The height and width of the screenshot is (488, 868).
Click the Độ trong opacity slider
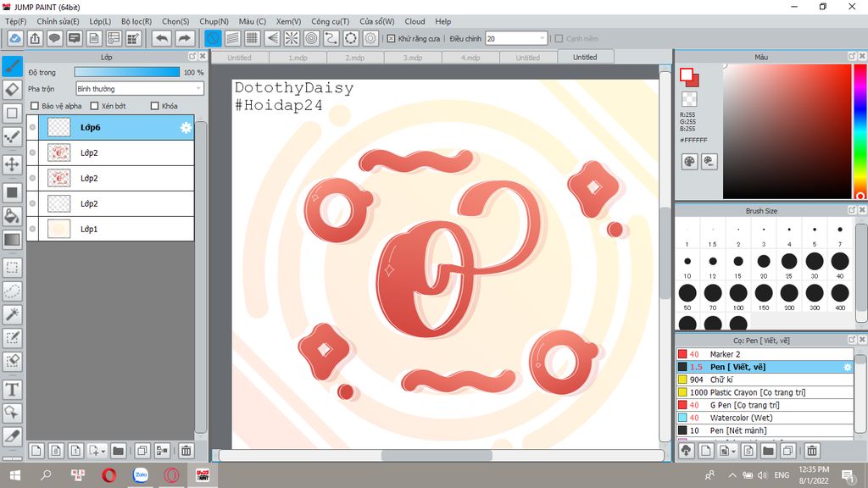pyautogui.click(x=127, y=72)
